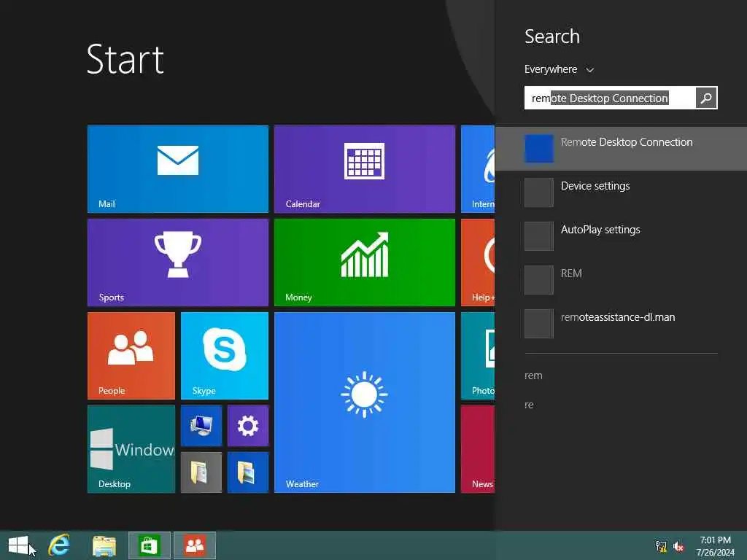This screenshot has height=560, width=747.
Task: Open the Calendar tile
Action: click(x=365, y=169)
